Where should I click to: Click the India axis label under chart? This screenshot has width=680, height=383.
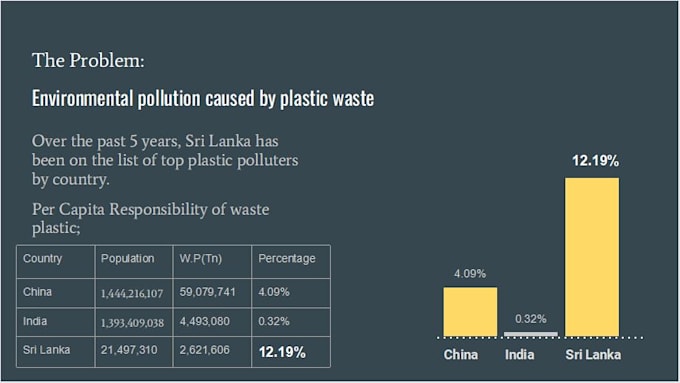(519, 355)
